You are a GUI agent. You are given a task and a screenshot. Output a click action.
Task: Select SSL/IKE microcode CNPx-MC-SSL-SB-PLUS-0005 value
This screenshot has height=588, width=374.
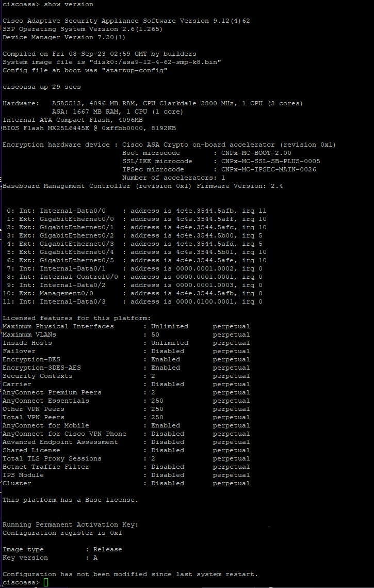pos(270,161)
